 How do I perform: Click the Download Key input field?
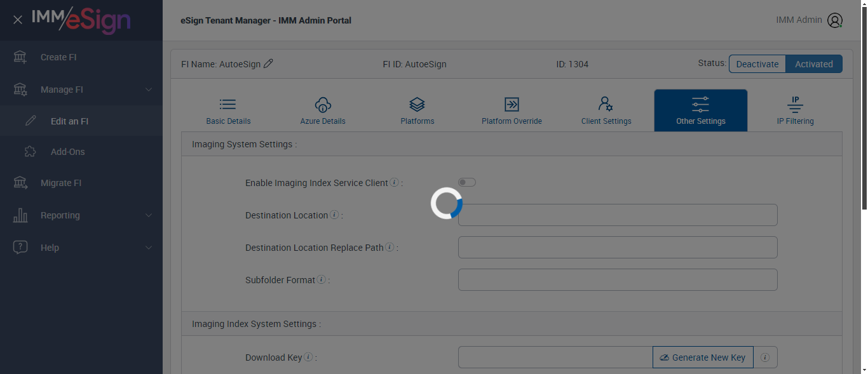click(x=555, y=357)
